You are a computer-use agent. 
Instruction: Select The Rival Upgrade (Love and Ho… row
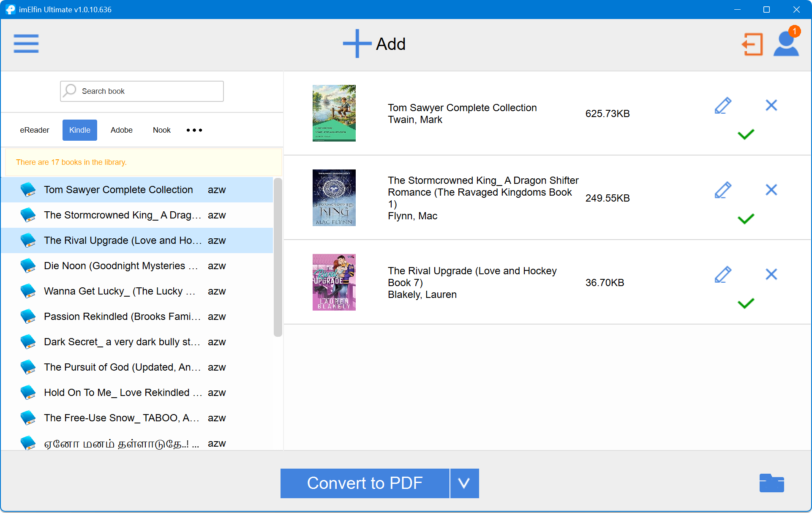(x=137, y=240)
